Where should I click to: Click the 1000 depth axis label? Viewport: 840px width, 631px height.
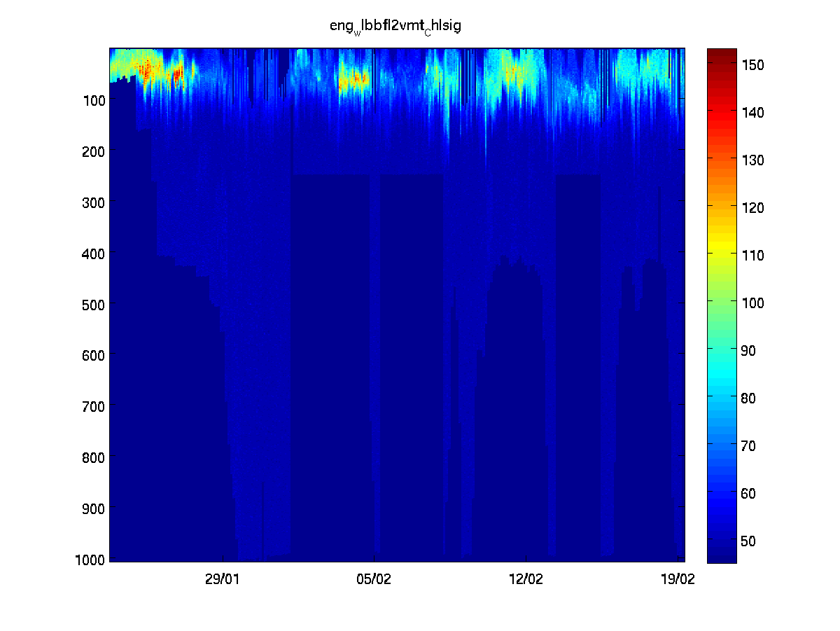[91, 559]
